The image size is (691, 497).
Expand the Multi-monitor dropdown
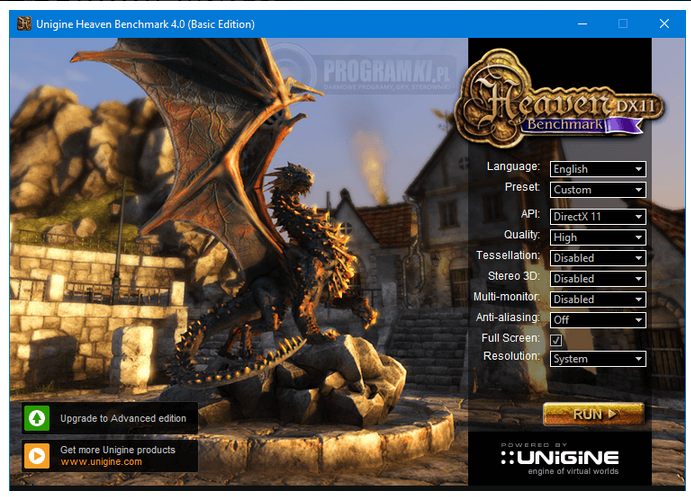[598, 299]
